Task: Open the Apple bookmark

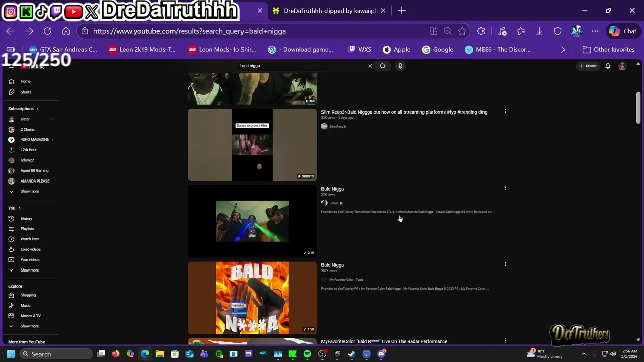Action: point(396,50)
